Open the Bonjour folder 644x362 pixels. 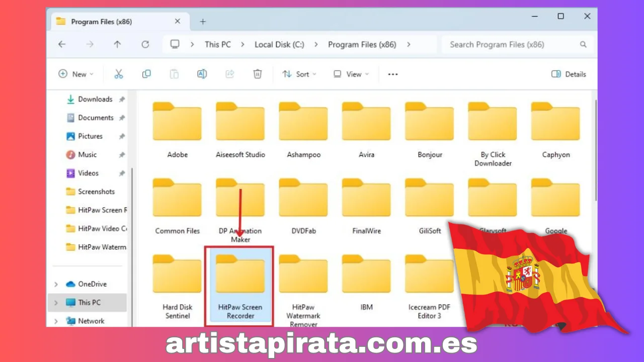[430, 130]
